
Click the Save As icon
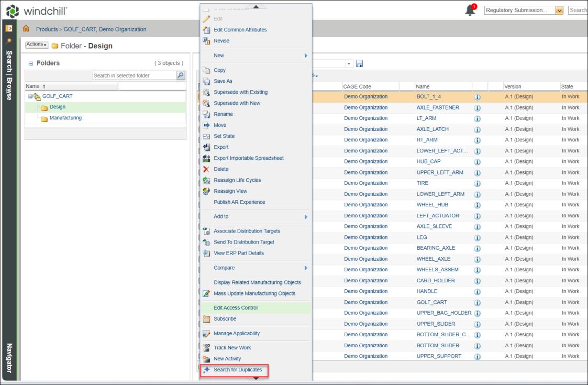tap(206, 81)
